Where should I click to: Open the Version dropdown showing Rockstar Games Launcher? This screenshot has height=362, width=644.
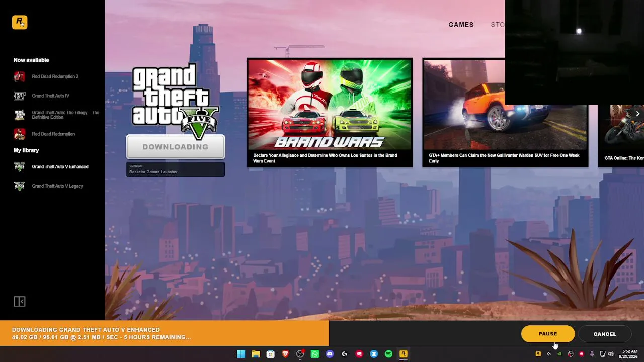pos(175,169)
